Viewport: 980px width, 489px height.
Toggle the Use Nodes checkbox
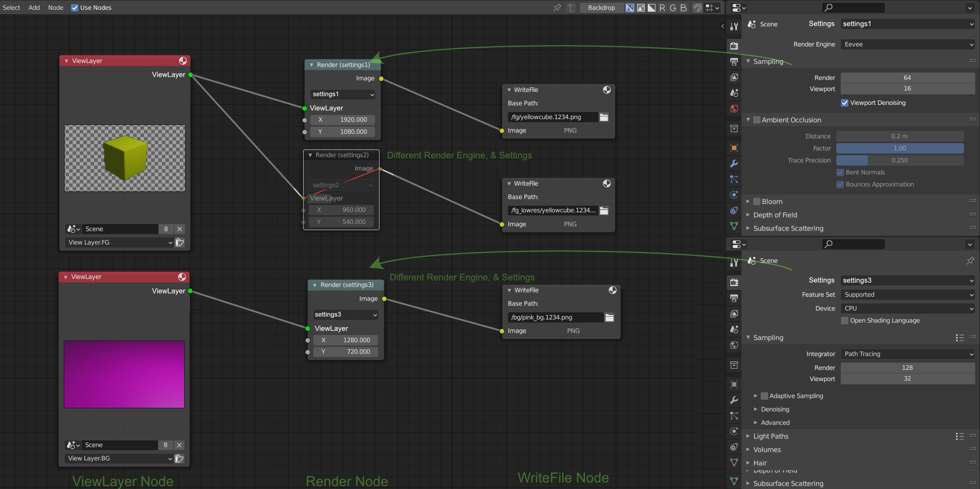click(x=74, y=8)
